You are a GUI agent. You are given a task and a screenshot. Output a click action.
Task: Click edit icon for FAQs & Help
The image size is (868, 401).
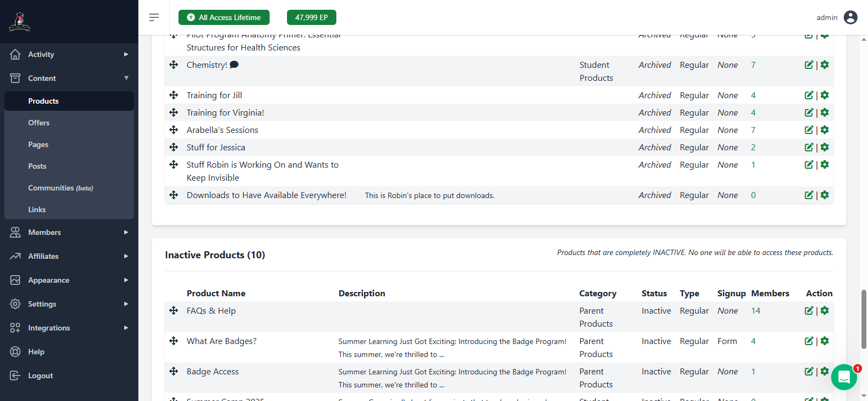pos(808,311)
